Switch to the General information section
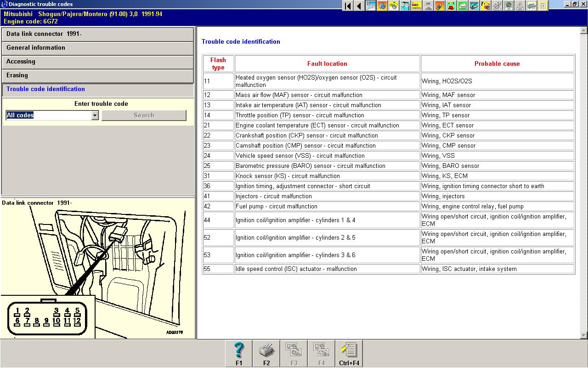The height and width of the screenshot is (368, 588). tap(98, 48)
